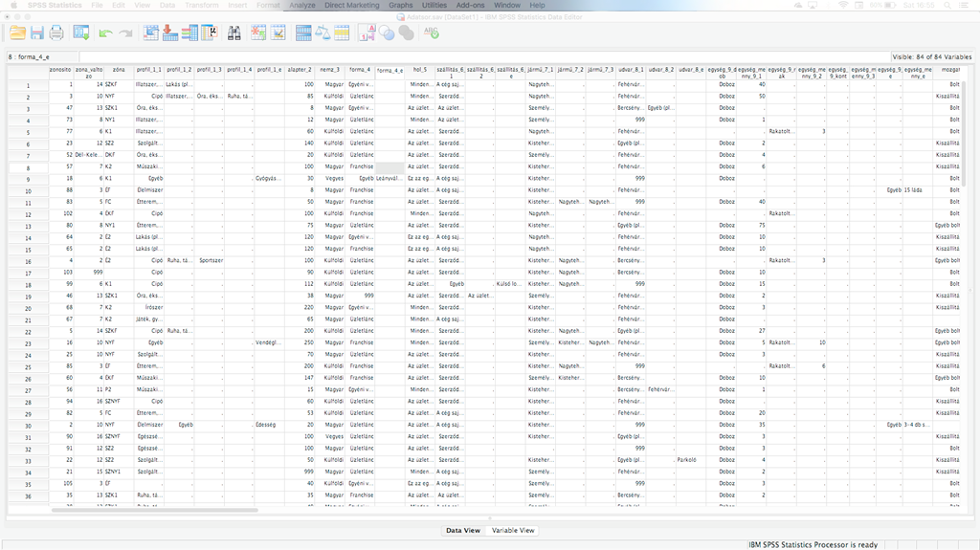
Task: Click the 'Gyógyás...' cell in row 9
Action: click(x=269, y=179)
